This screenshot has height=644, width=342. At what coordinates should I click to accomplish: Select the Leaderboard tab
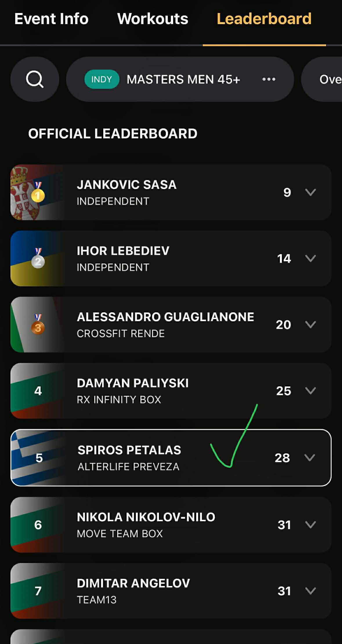point(264,19)
